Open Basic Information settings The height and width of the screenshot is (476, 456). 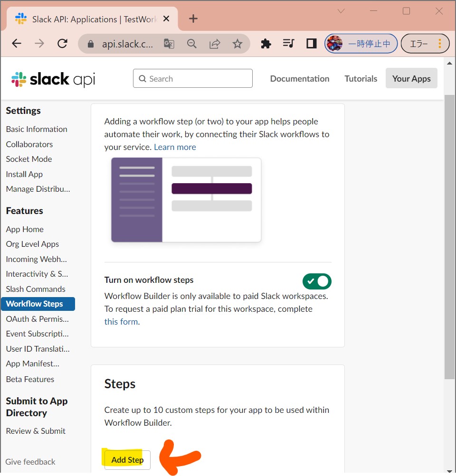[37, 129]
